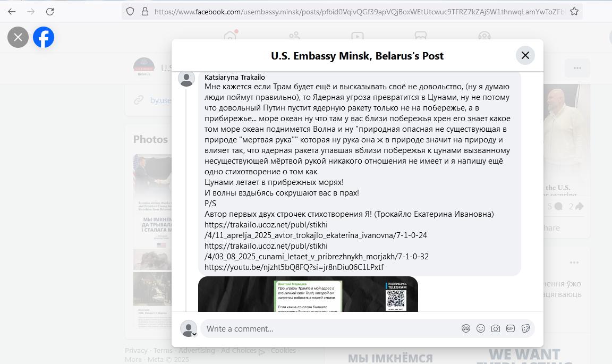Focus the Write a comment field
Viewport: 612px width, 364px height.
pyautogui.click(x=329, y=328)
